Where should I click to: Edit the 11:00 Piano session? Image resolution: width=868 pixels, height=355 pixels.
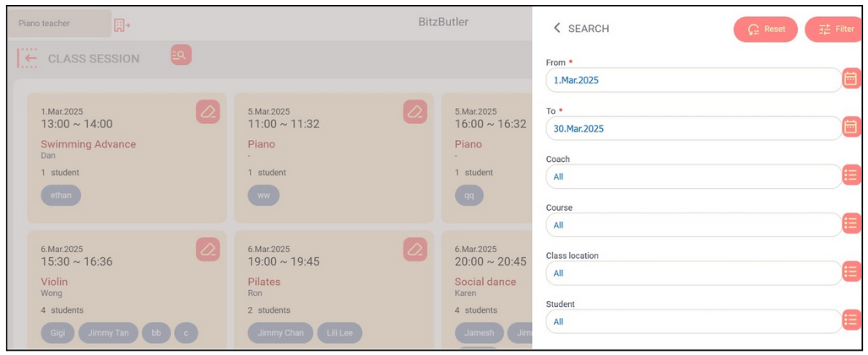415,111
